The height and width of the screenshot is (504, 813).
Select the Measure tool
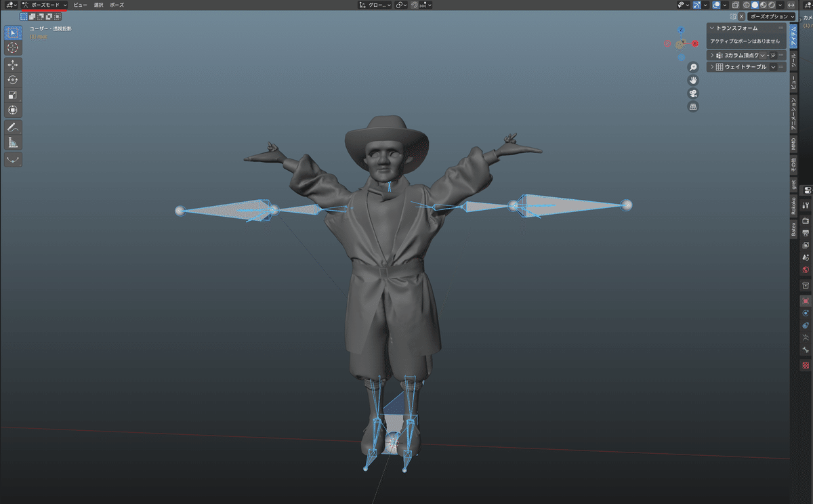pyautogui.click(x=13, y=142)
